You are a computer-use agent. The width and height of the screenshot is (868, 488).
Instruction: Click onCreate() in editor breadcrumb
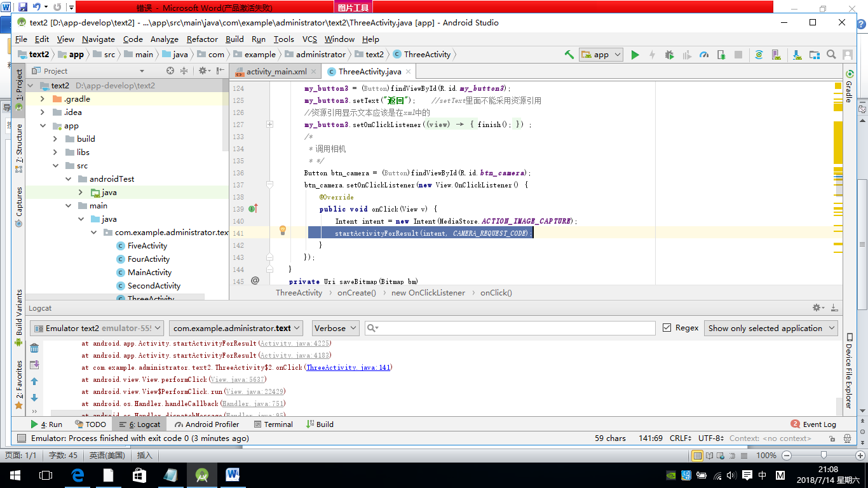coord(356,293)
